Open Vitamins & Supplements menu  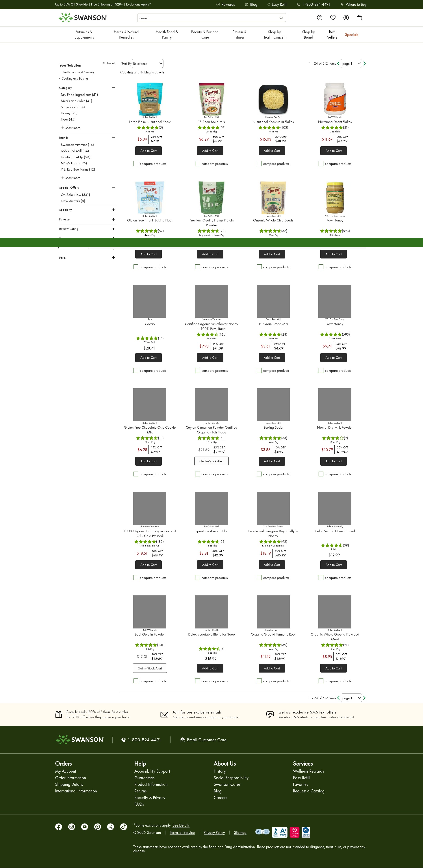click(84, 35)
